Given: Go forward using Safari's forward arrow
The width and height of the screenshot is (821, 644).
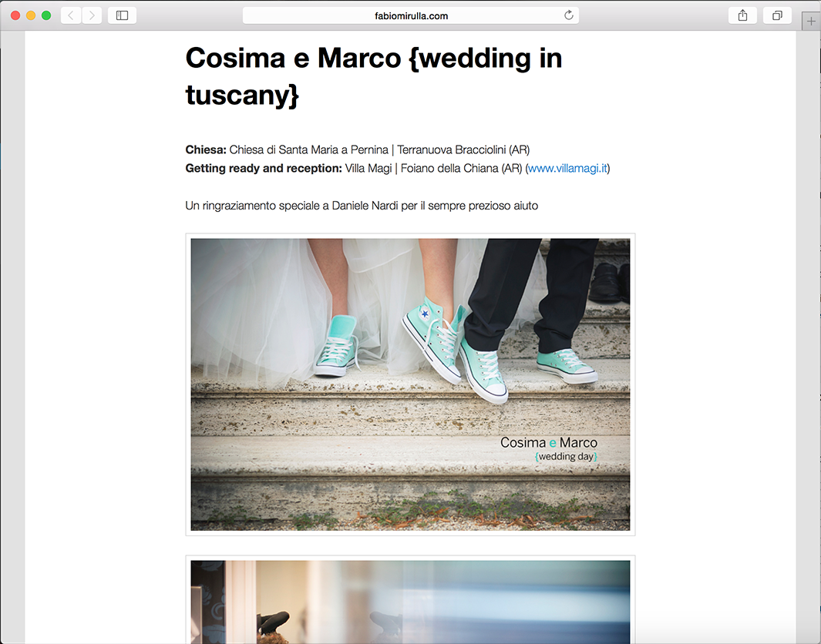Looking at the screenshot, I should click(92, 15).
